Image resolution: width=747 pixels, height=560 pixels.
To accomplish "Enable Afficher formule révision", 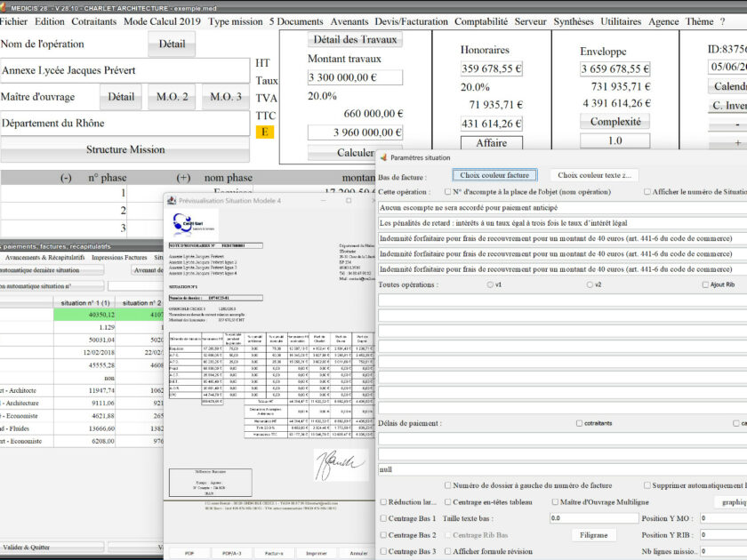I will click(448, 551).
